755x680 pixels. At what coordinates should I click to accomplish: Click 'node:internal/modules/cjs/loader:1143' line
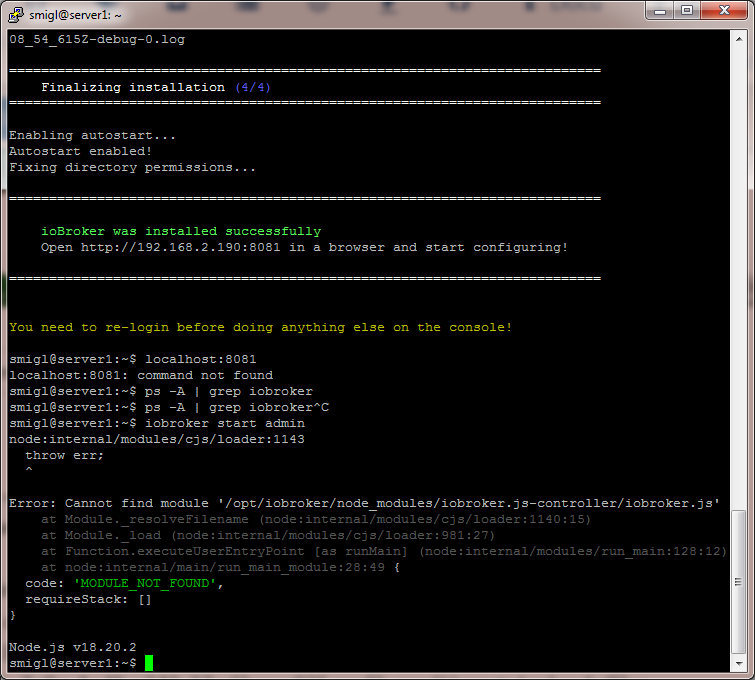157,439
